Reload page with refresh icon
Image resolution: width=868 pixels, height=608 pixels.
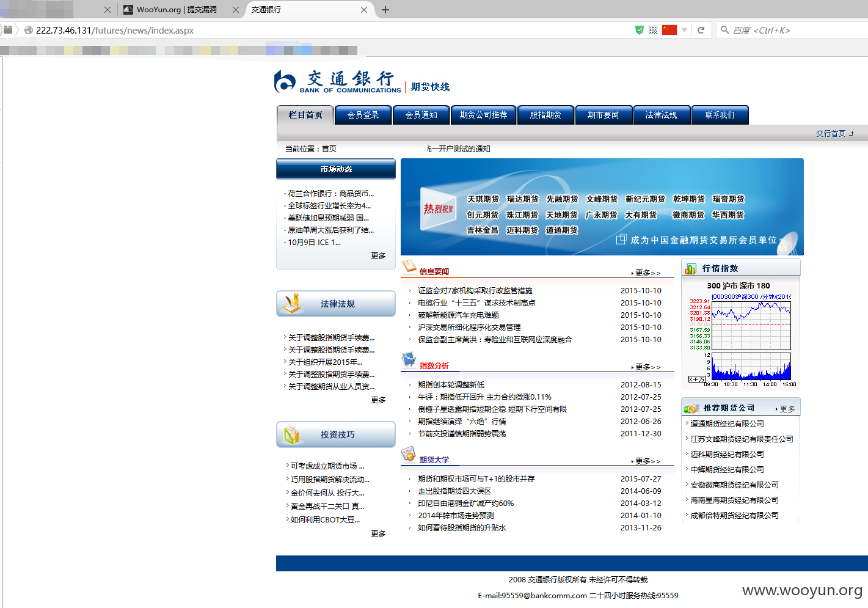point(701,30)
